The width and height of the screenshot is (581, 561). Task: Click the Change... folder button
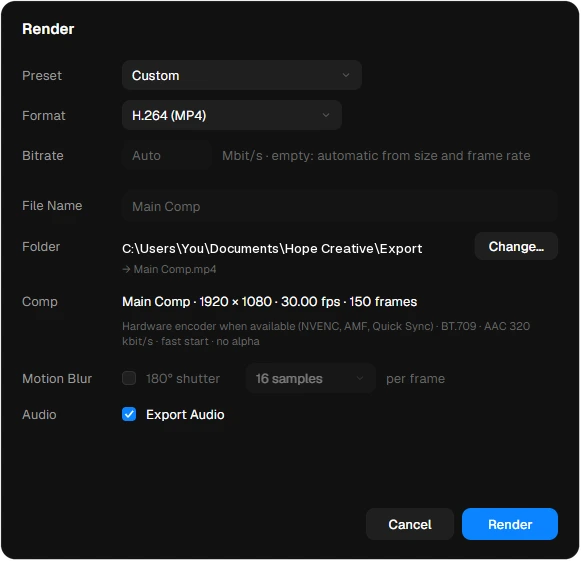coord(516,246)
